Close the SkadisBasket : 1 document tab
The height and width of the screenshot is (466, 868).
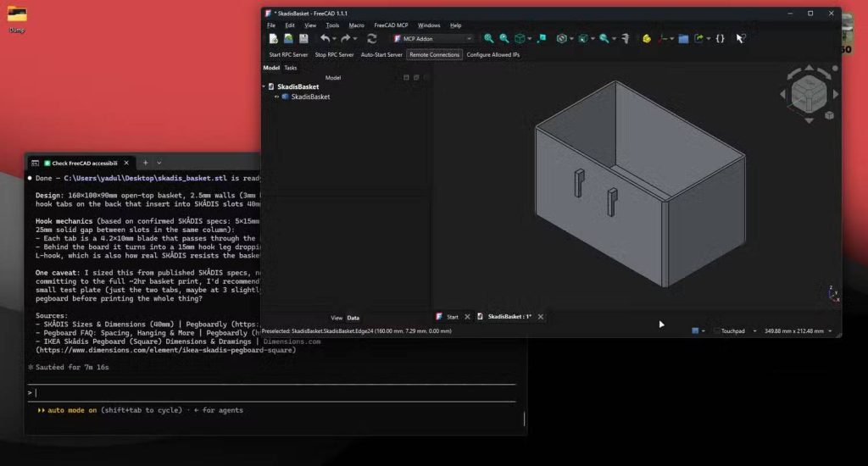[x=541, y=317]
